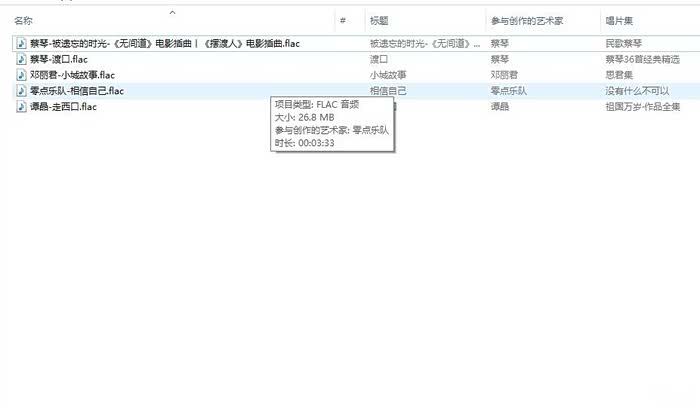This screenshot has height=407, width=700.
Task: Click the music icon of 蔡琴-被遗忘的时光 file
Action: [x=21, y=43]
